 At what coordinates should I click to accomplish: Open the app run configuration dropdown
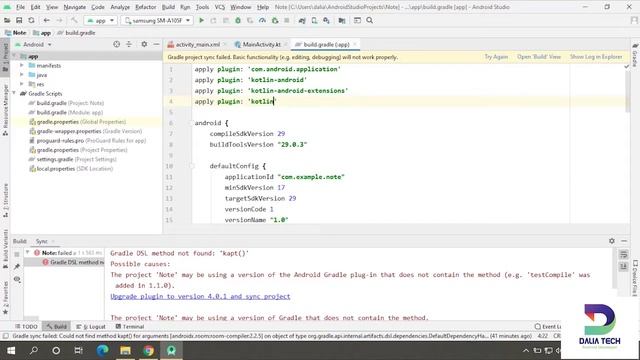point(100,20)
